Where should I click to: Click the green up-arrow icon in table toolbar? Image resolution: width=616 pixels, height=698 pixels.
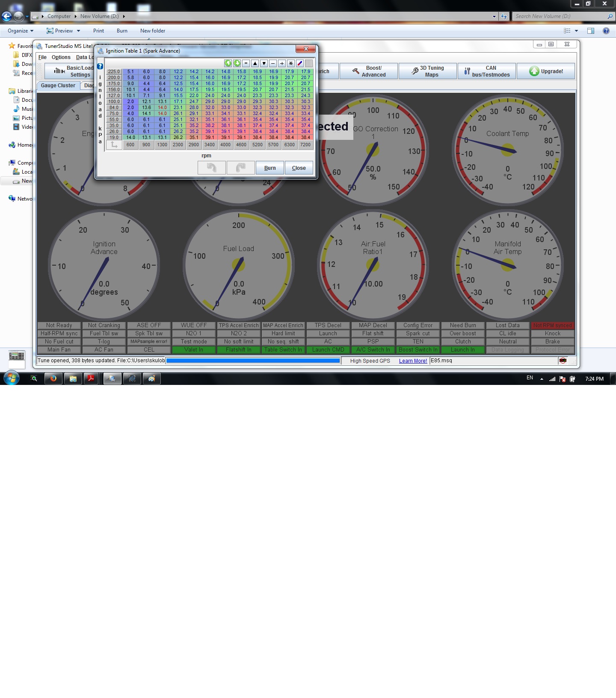coord(228,63)
